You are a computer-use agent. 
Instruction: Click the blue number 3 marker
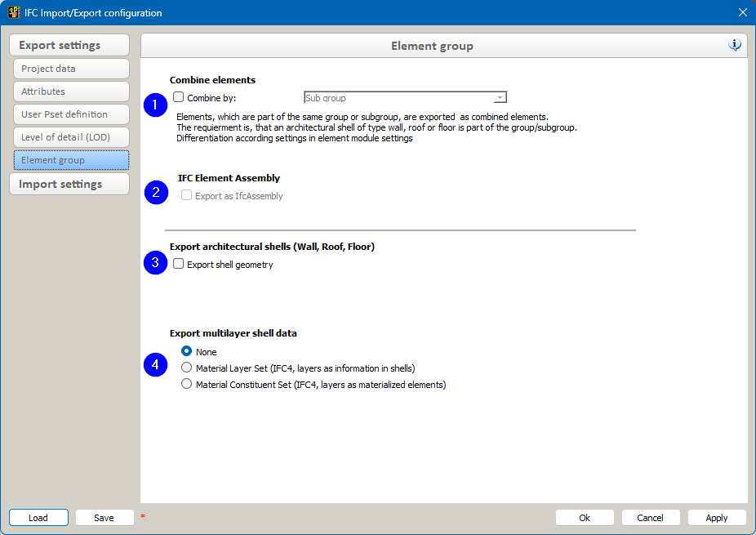point(155,263)
